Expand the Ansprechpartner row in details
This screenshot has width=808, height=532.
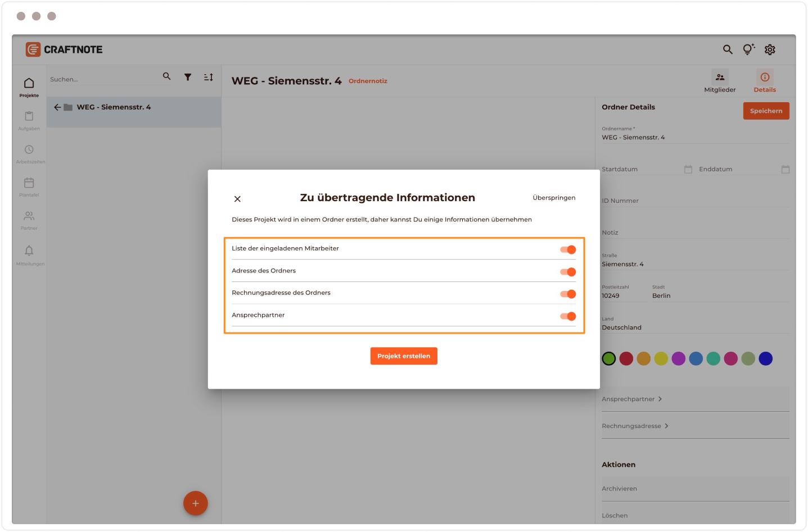pos(632,399)
